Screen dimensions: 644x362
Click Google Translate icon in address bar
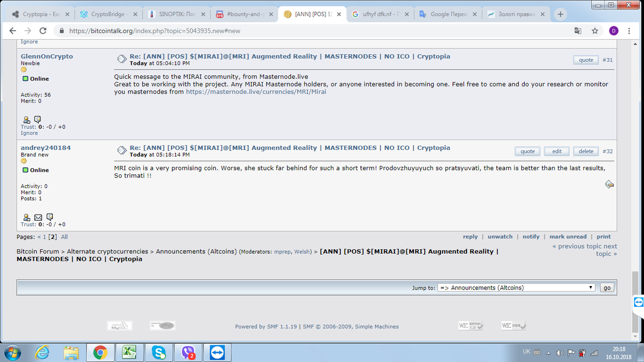pyautogui.click(x=578, y=31)
